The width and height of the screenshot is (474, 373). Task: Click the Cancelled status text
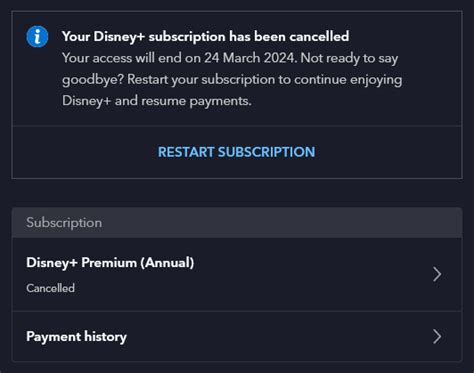[50, 288]
